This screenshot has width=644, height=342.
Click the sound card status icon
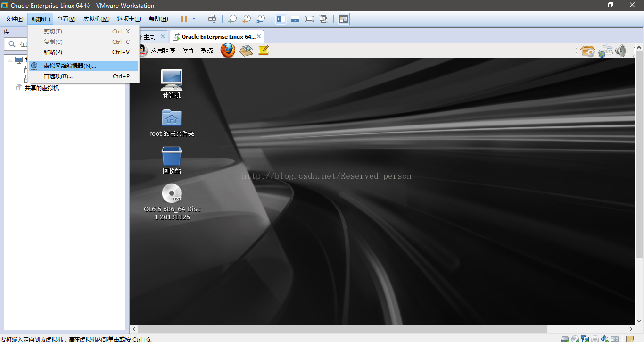click(x=605, y=338)
